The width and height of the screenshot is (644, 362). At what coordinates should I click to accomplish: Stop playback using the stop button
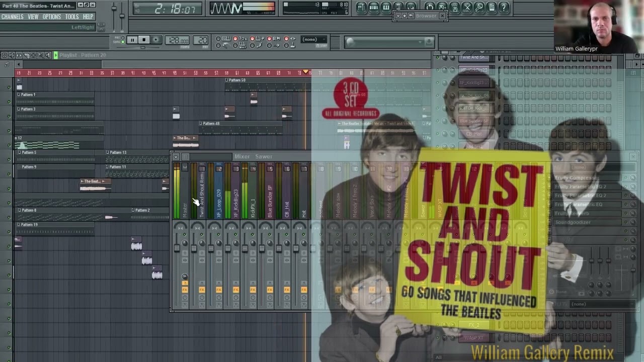(x=144, y=40)
